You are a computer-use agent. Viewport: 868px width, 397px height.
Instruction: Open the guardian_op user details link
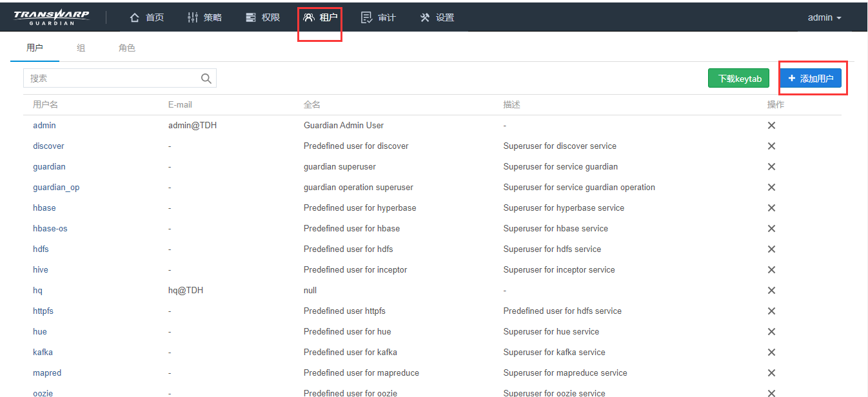57,187
